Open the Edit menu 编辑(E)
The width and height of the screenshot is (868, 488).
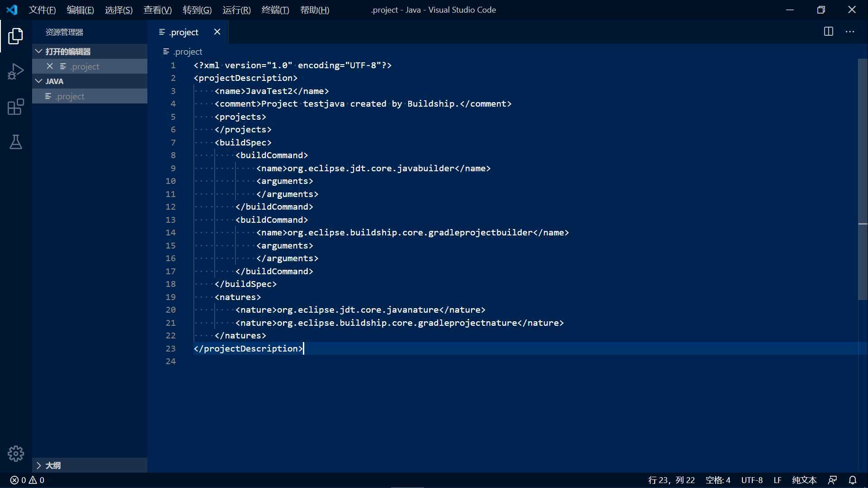(x=80, y=10)
